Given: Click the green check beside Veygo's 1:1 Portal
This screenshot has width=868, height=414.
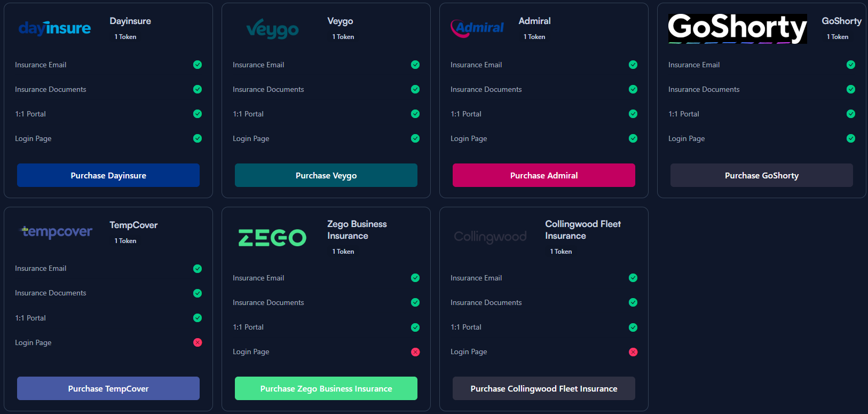Looking at the screenshot, I should tap(415, 114).
